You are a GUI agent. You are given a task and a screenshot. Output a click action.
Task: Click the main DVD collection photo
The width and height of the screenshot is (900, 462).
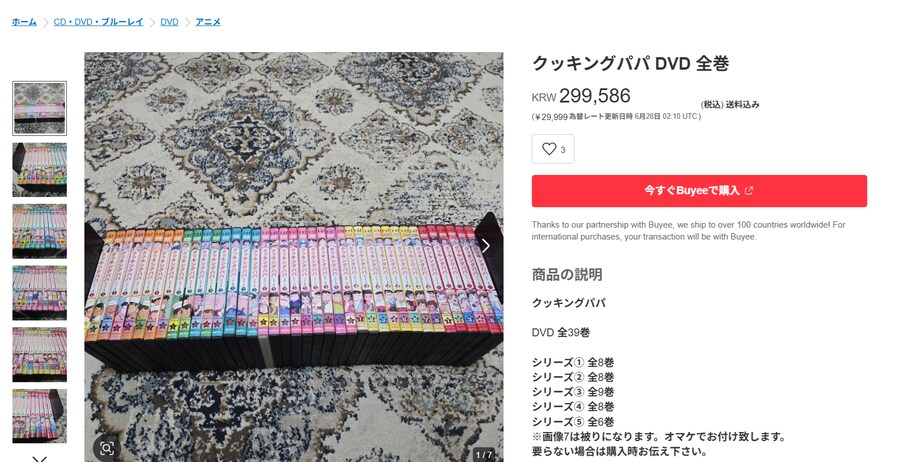pos(294,257)
